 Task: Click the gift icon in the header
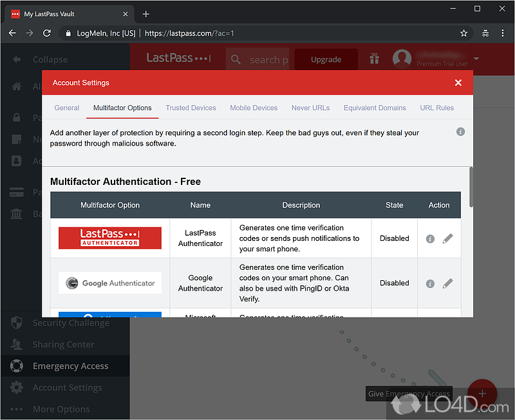tap(375, 59)
